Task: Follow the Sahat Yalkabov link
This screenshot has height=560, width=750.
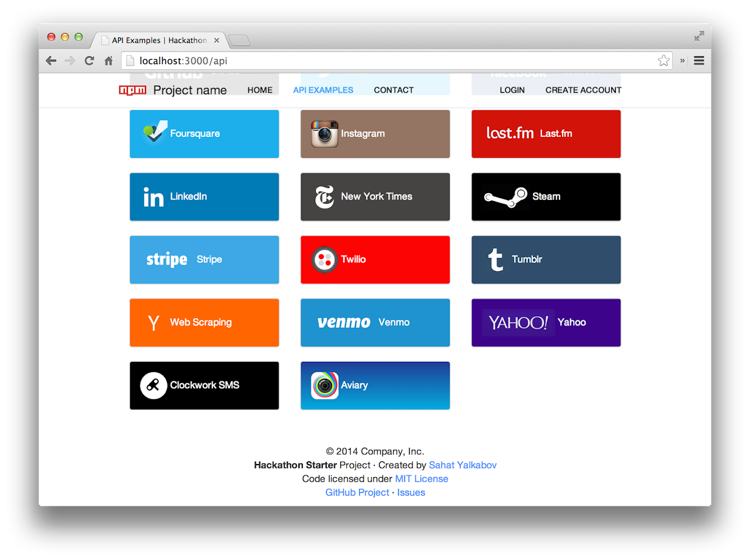Action: click(463, 465)
